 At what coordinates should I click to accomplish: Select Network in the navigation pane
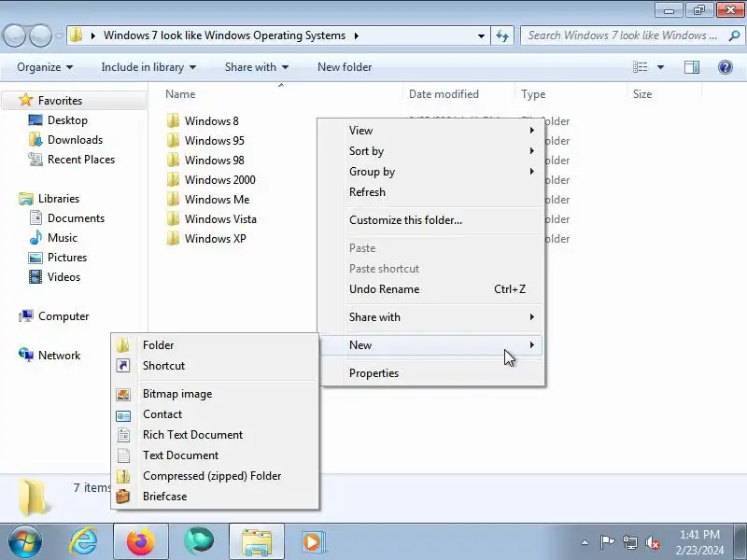point(59,356)
